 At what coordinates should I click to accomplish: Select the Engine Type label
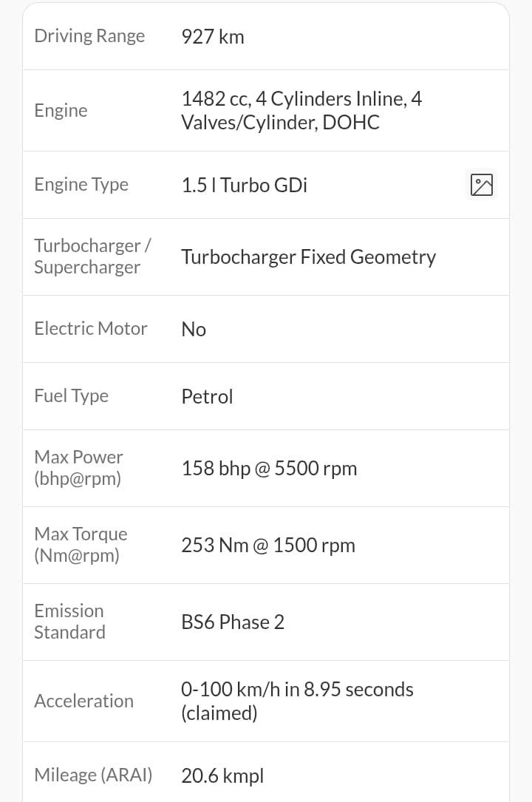tap(81, 185)
